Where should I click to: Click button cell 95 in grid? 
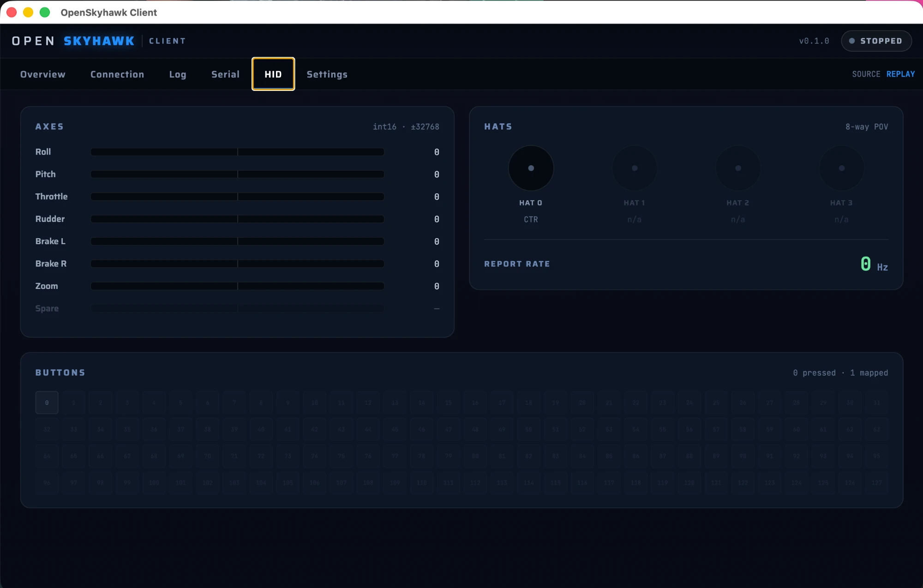[x=876, y=456]
